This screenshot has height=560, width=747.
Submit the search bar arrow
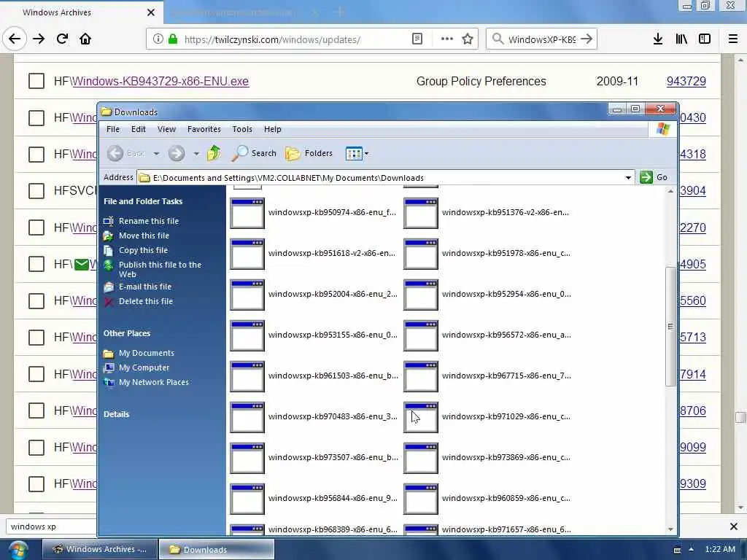(x=587, y=39)
